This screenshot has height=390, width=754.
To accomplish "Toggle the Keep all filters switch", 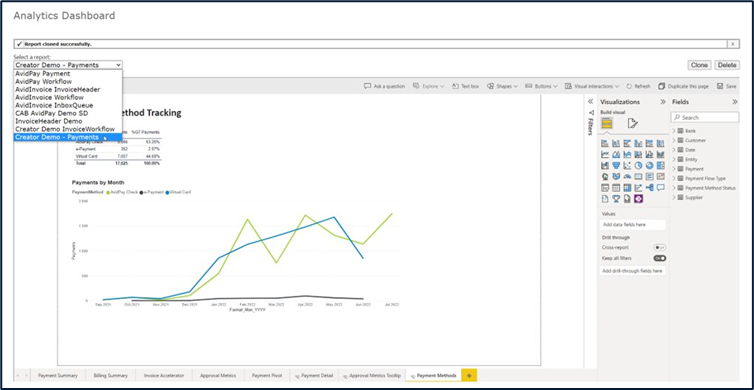I will (660, 258).
